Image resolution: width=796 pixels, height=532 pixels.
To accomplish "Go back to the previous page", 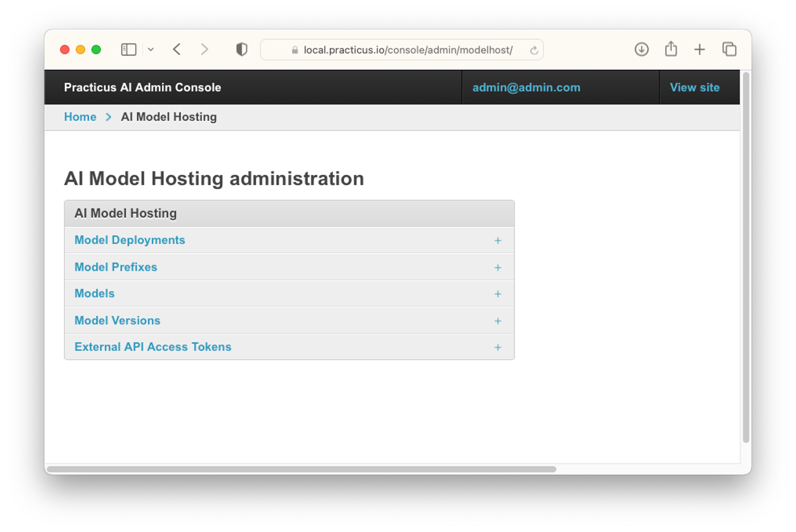I will coord(177,50).
